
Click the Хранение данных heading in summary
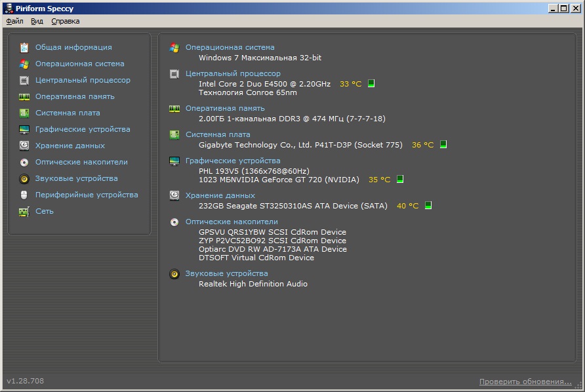(220, 195)
